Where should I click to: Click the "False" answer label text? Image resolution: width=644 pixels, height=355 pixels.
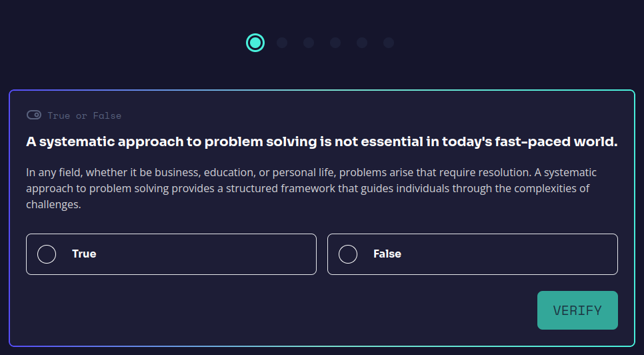click(387, 254)
